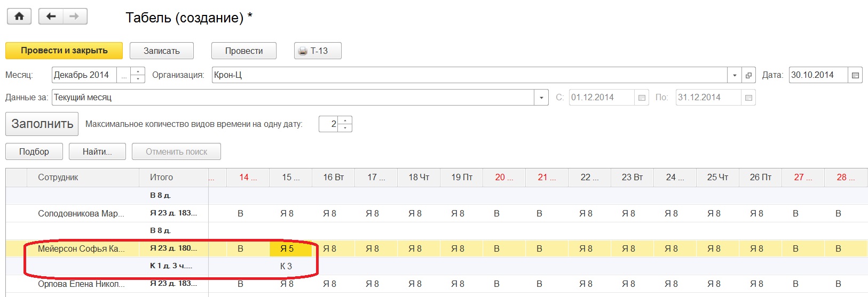The image size is (868, 297).
Task: Click the 28 day column header
Action: click(846, 178)
